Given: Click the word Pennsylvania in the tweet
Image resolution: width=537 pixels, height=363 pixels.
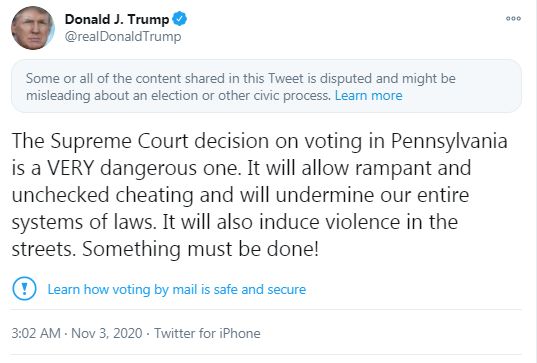Looking at the screenshot, I should click(x=449, y=141).
